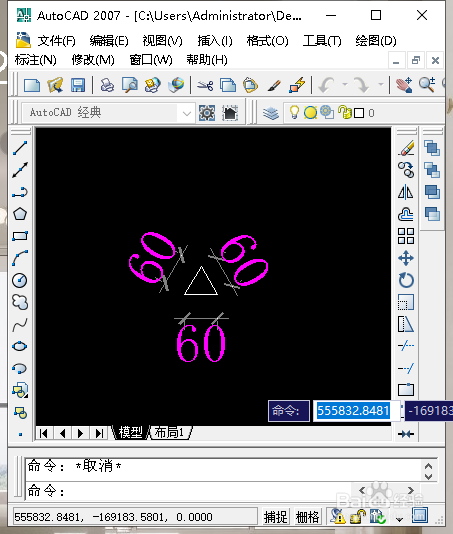Select the Line draw tool
Image resolution: width=453 pixels, height=534 pixels.
pos(20,148)
